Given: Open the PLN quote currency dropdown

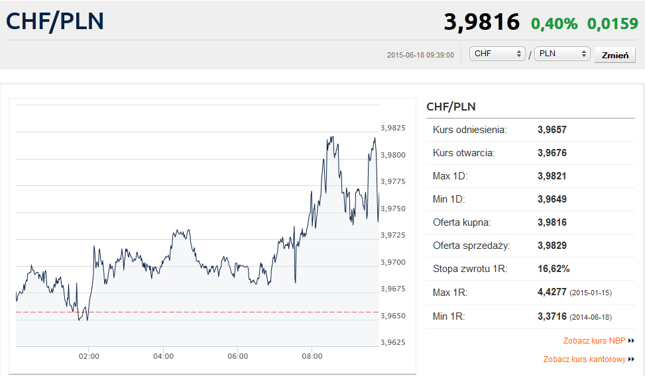Looking at the screenshot, I should point(562,54).
